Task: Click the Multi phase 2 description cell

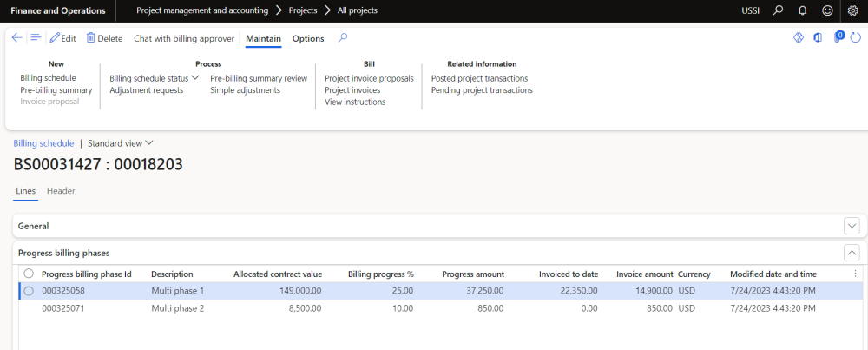Action: 177,307
